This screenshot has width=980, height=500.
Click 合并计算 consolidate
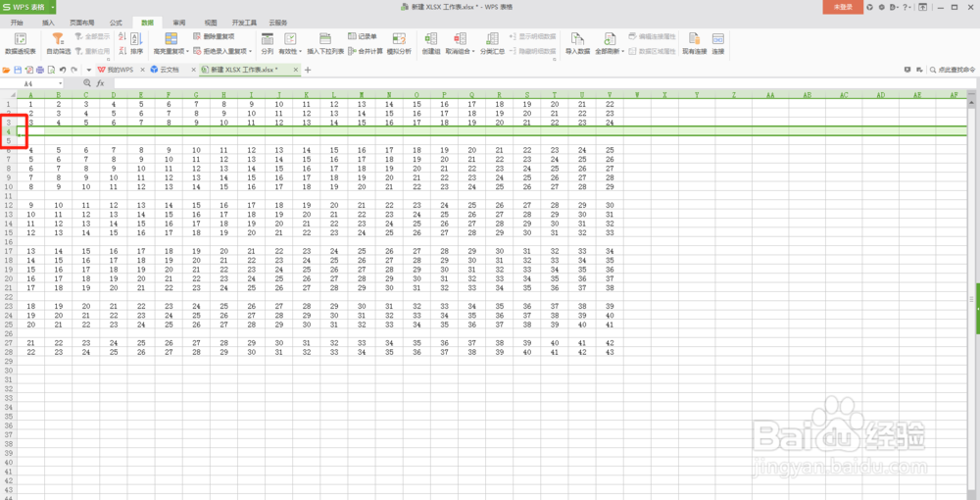point(366,51)
